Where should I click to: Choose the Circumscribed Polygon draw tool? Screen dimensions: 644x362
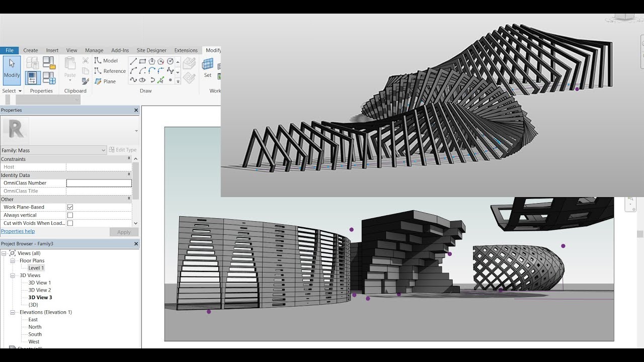click(161, 61)
